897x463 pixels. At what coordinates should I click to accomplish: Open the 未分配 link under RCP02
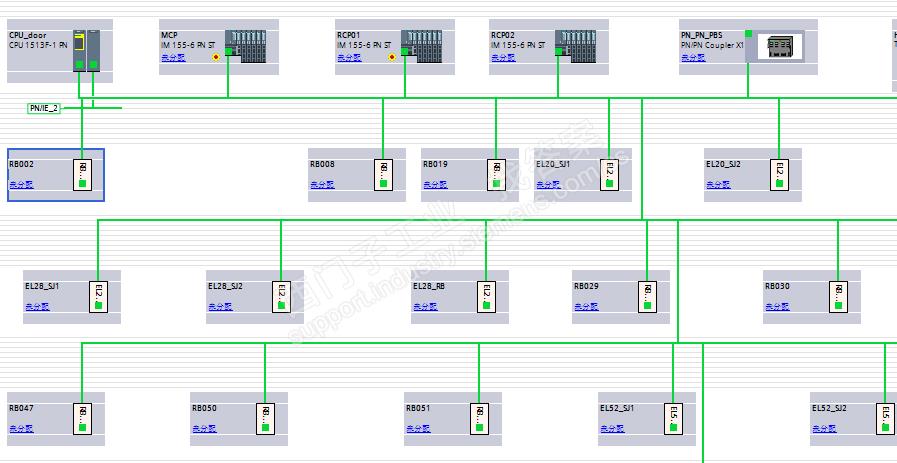coord(503,58)
